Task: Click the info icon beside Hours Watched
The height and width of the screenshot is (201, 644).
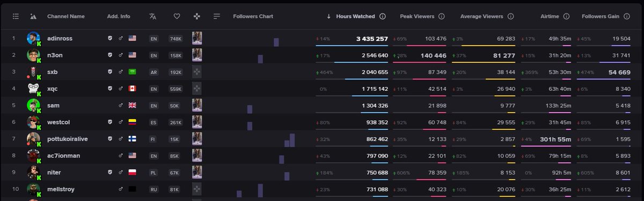Action: pyautogui.click(x=383, y=17)
